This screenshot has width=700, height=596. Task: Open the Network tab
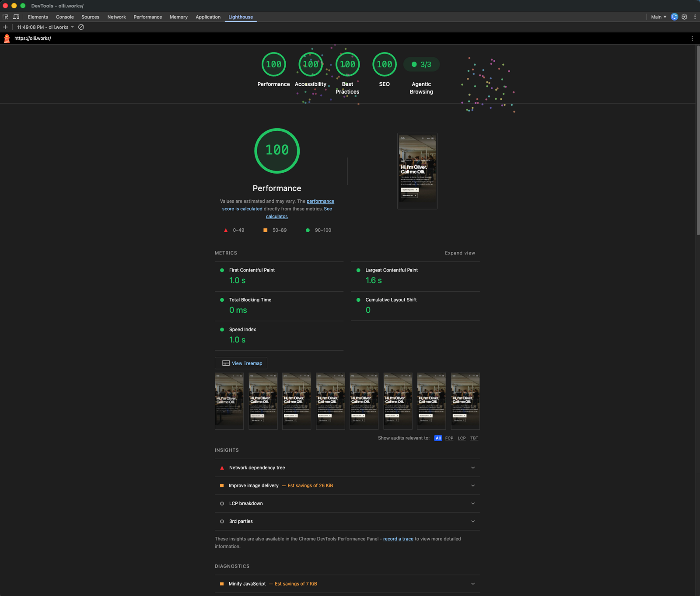click(x=116, y=17)
